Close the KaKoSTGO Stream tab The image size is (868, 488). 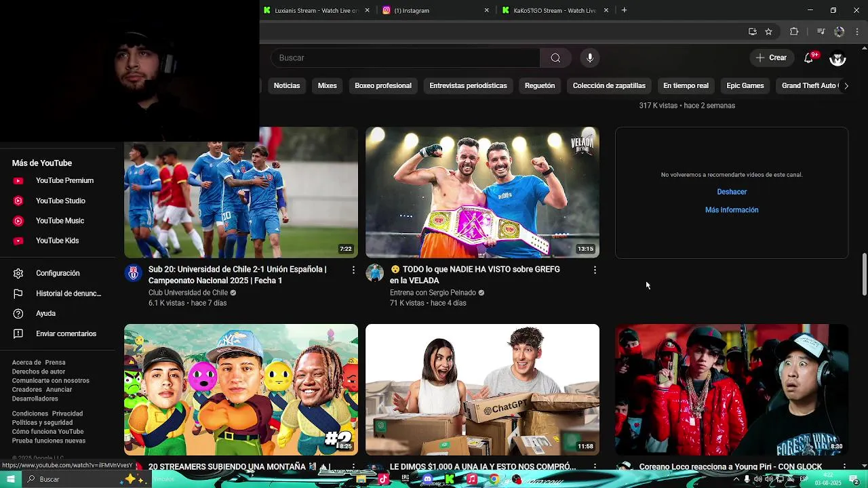click(x=606, y=10)
